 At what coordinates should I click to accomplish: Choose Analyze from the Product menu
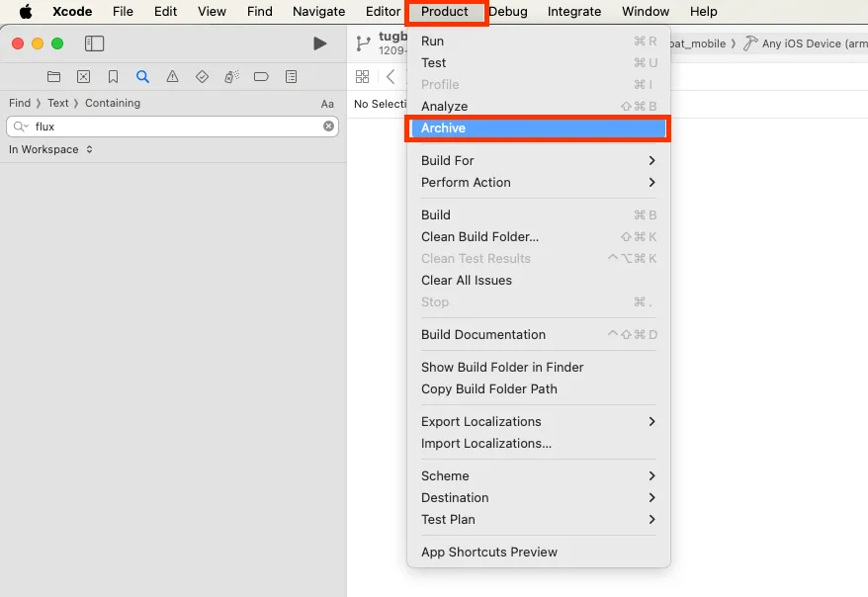[x=539, y=106]
